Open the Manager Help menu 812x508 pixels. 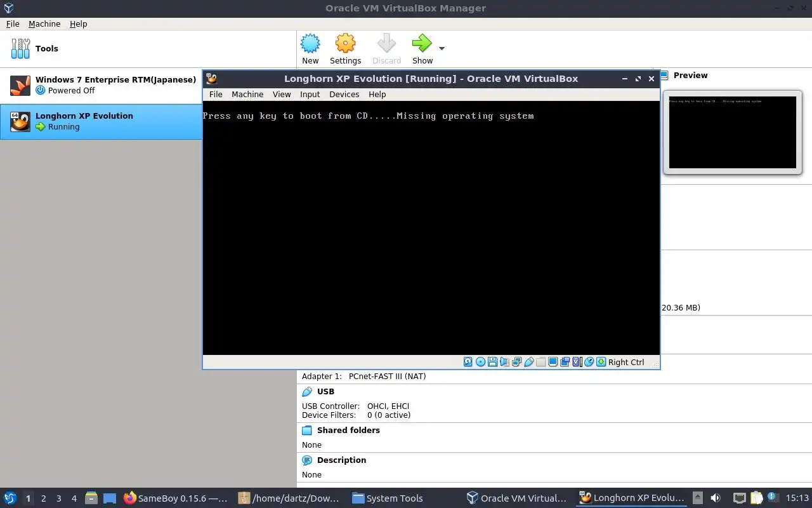pos(79,23)
